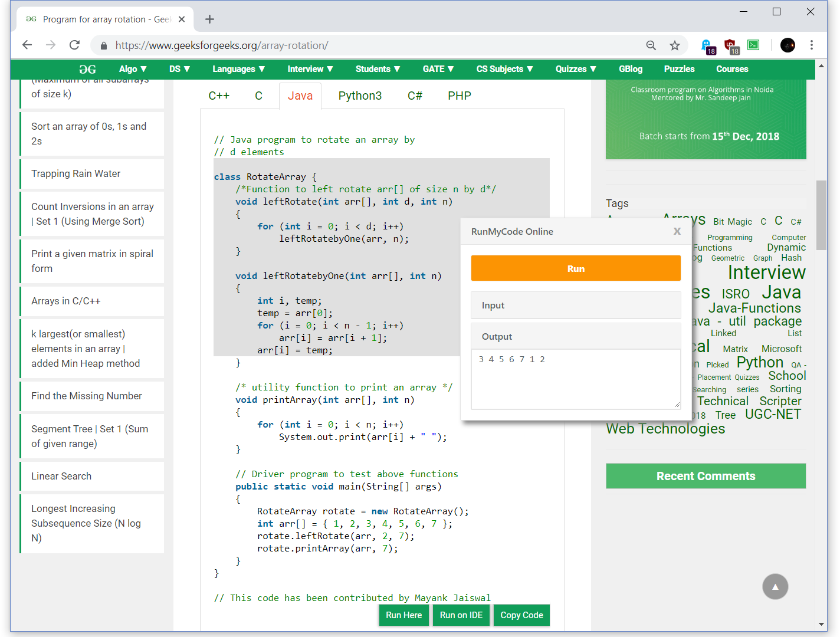The height and width of the screenshot is (637, 840).
Task: Expand the Algo dropdown menu
Action: tap(133, 69)
